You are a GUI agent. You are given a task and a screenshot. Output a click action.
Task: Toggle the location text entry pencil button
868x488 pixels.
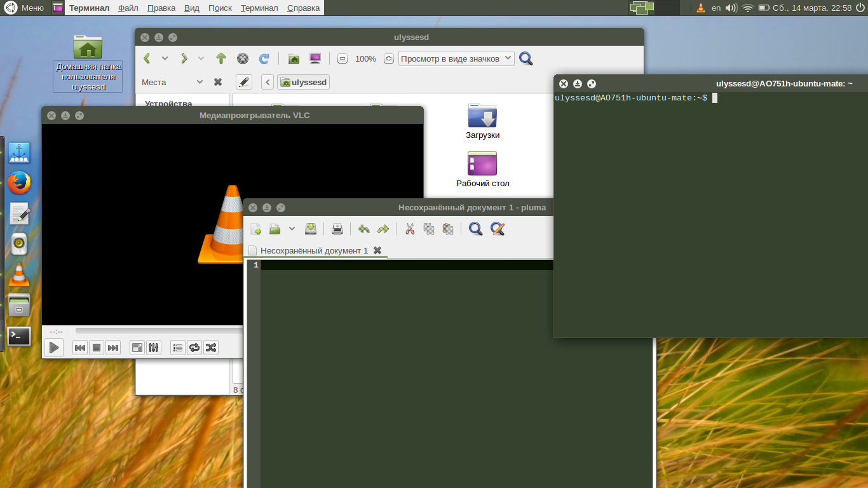[244, 82]
